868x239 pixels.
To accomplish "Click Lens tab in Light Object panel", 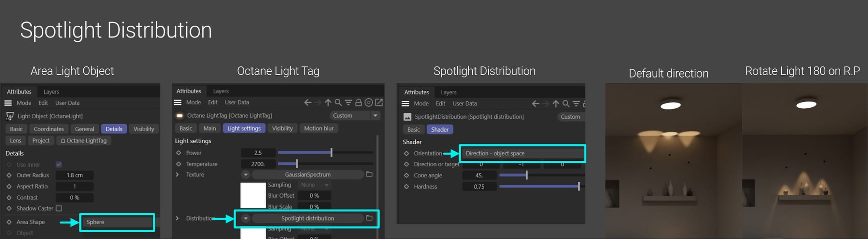I will pos(16,141).
